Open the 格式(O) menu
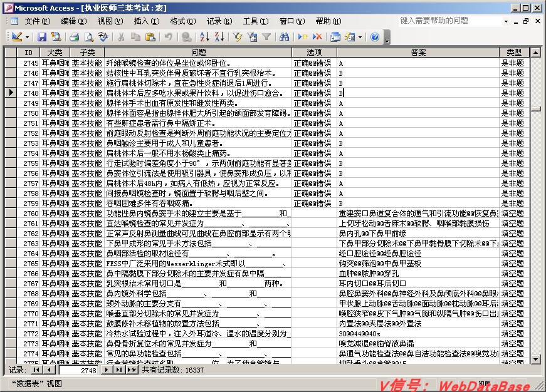This screenshot has height=392, width=546. (x=183, y=21)
